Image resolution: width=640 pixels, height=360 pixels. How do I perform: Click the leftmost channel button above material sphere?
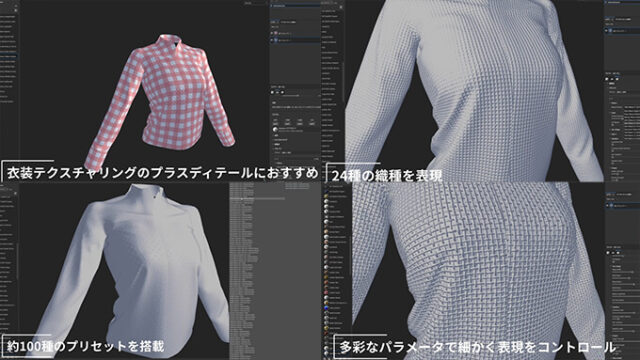276,124
